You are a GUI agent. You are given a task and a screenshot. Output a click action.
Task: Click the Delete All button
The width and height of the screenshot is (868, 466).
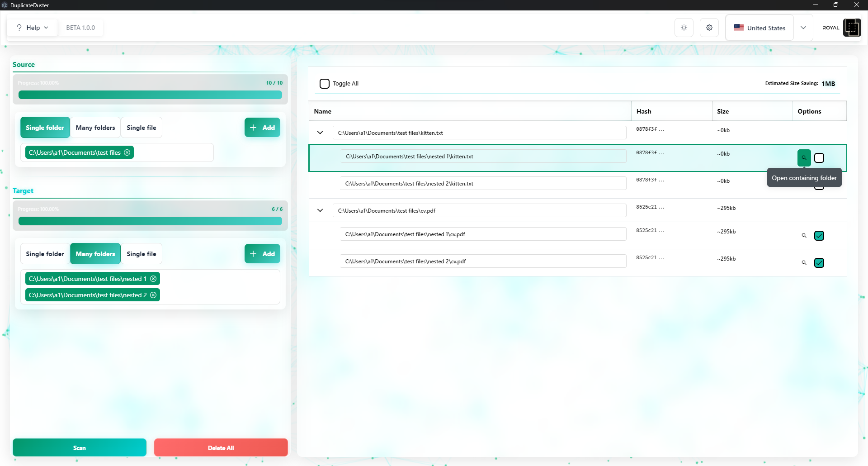coord(221,447)
